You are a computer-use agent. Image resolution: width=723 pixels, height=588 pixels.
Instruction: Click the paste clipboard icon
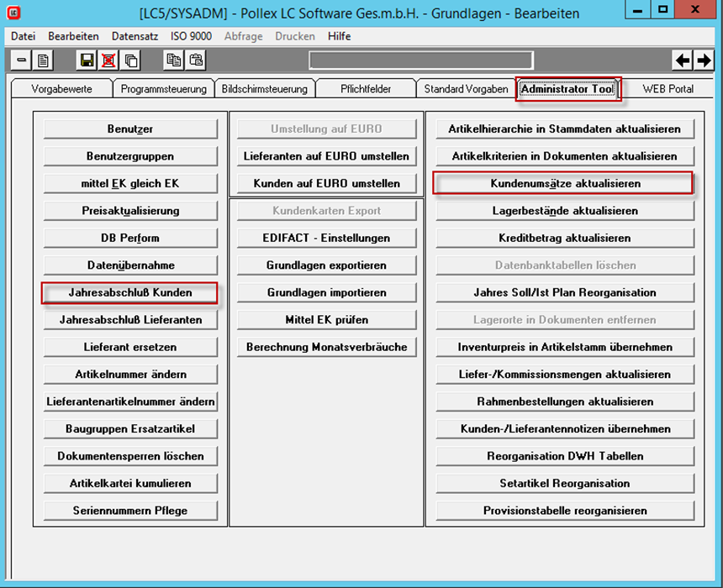(195, 60)
